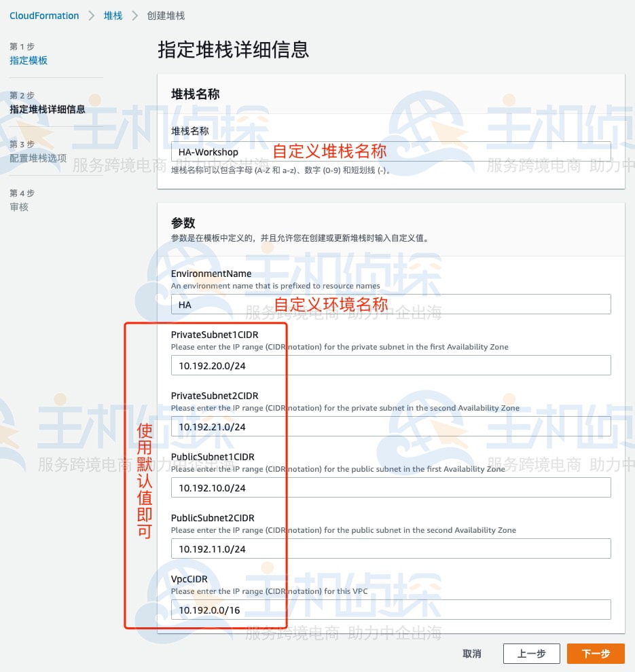The image size is (635, 672).
Task: Select step 2 指定堆栈详细信息 in sidebar
Action: point(48,109)
